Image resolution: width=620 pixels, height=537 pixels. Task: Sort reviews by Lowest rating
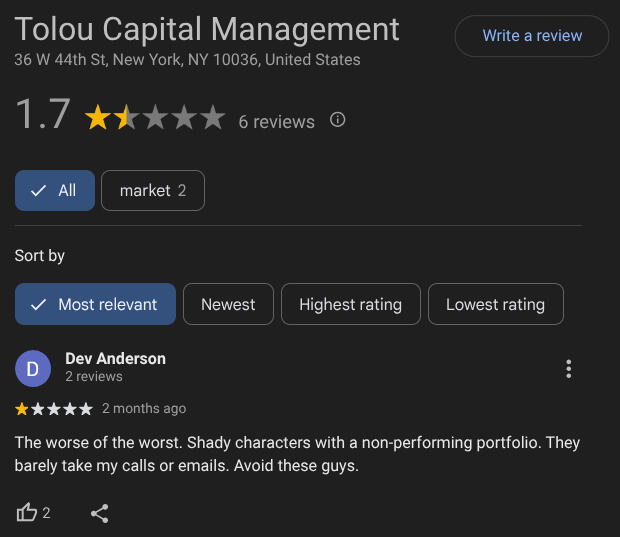[495, 304]
